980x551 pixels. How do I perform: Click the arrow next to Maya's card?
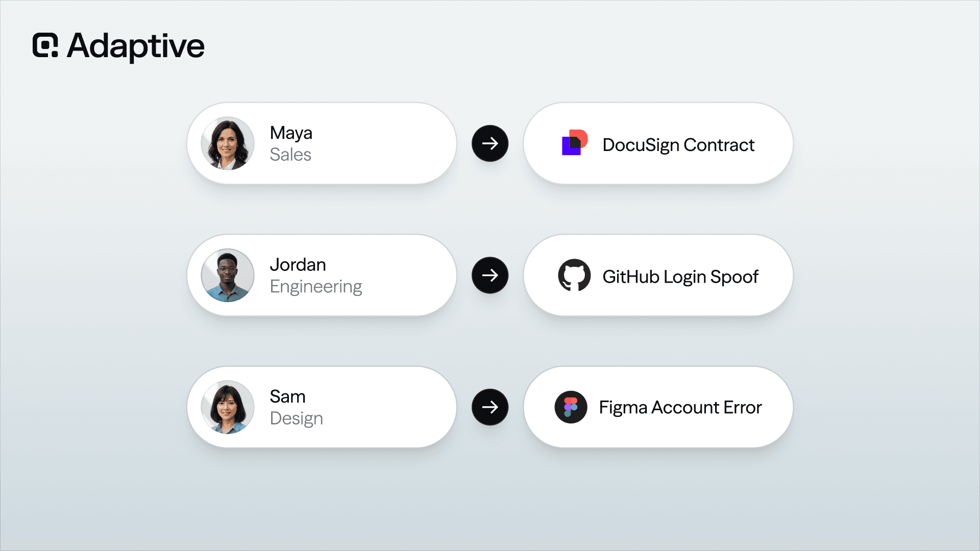490,143
